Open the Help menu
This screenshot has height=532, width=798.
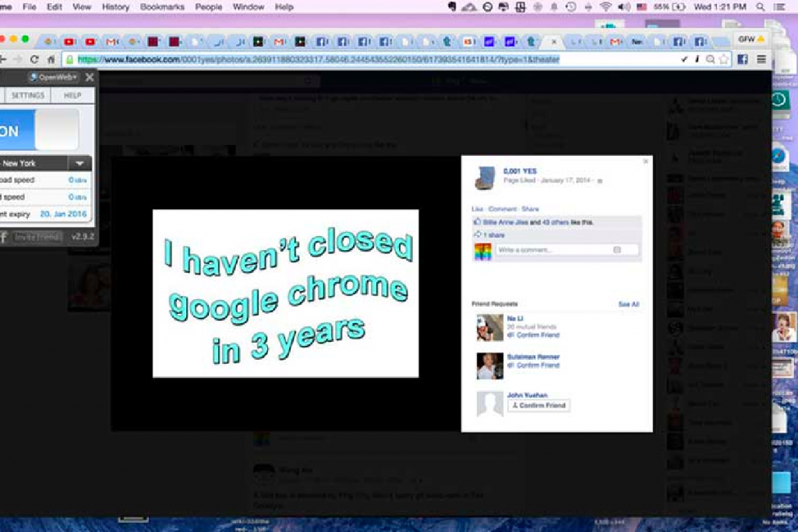click(284, 7)
